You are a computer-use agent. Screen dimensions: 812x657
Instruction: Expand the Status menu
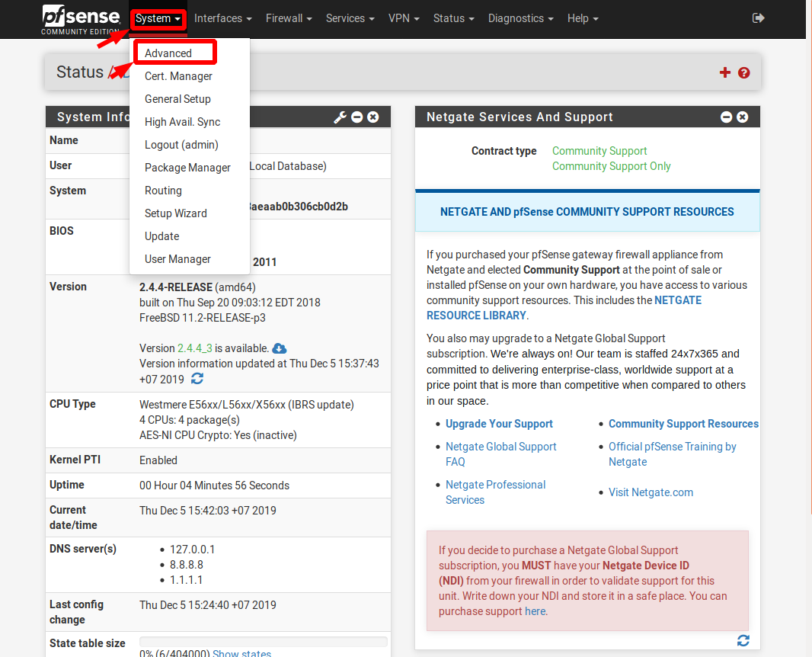click(453, 18)
